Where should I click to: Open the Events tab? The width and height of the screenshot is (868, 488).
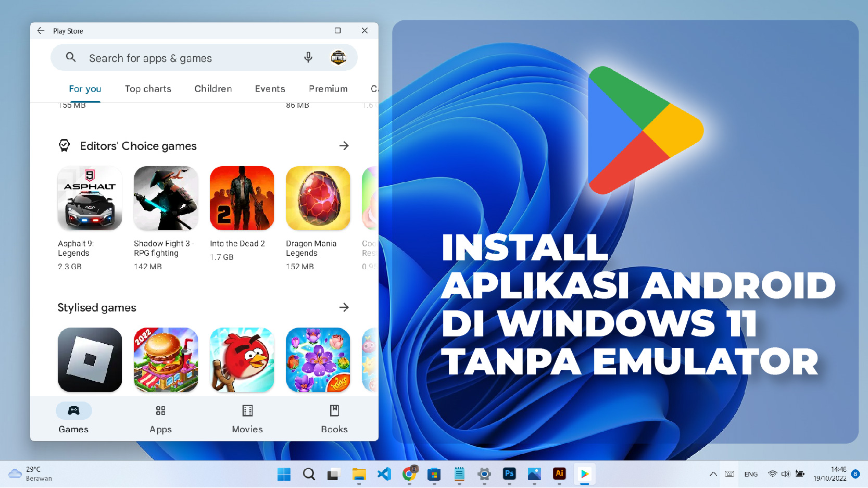point(270,89)
